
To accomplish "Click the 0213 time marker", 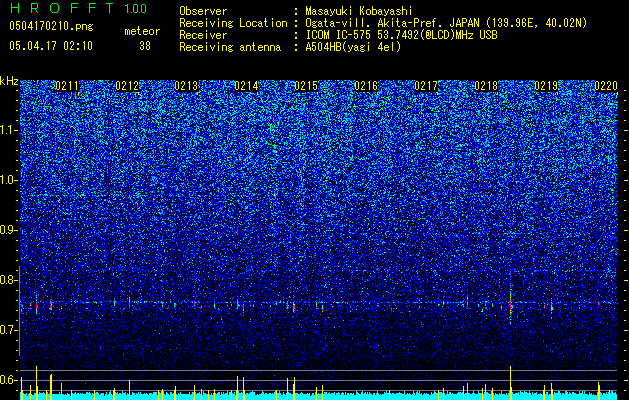I will point(187,86).
